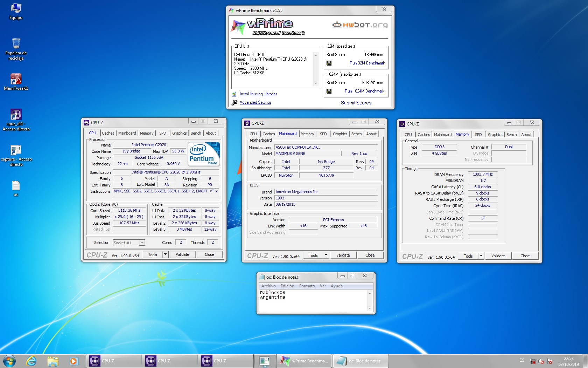Open the Edición menu in Notepad

point(287,286)
